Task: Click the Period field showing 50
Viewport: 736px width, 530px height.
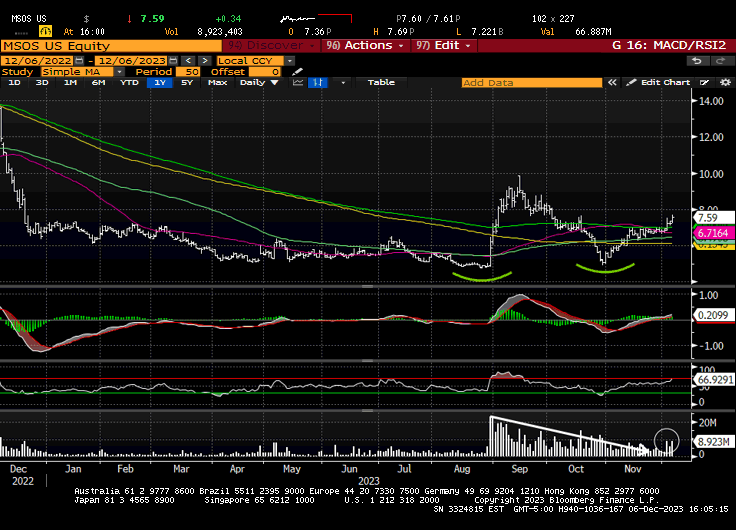Action: click(x=188, y=72)
